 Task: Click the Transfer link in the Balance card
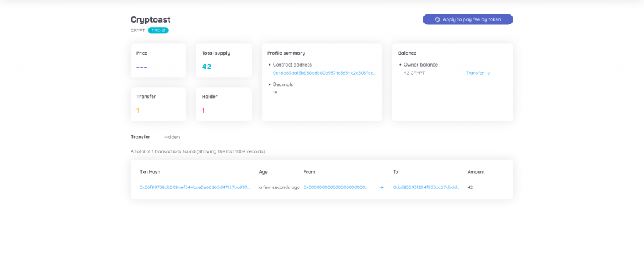click(475, 73)
